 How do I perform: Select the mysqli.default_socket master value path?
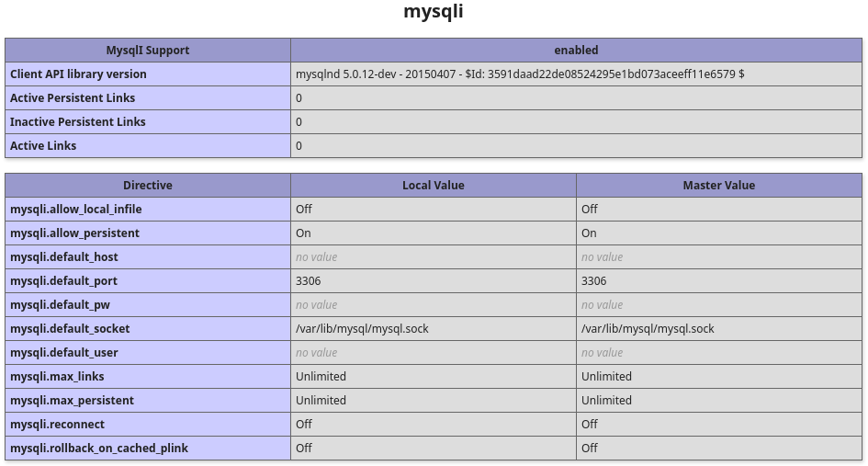648,328
